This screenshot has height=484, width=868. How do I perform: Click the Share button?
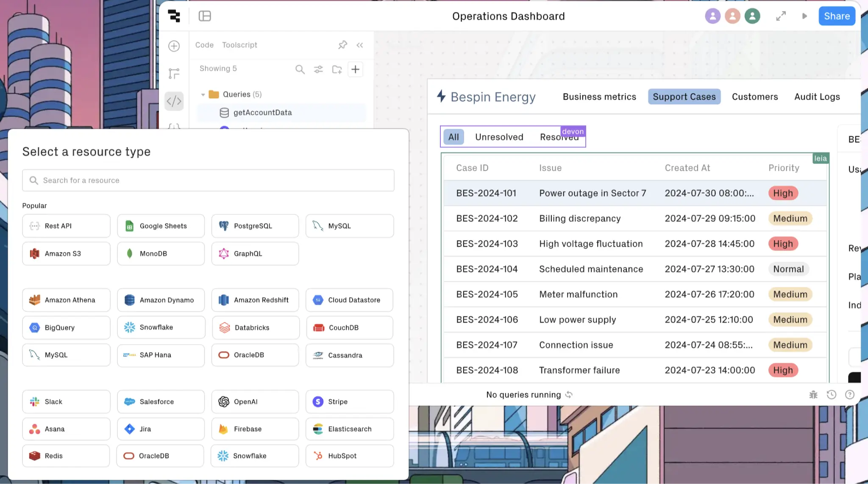click(837, 16)
